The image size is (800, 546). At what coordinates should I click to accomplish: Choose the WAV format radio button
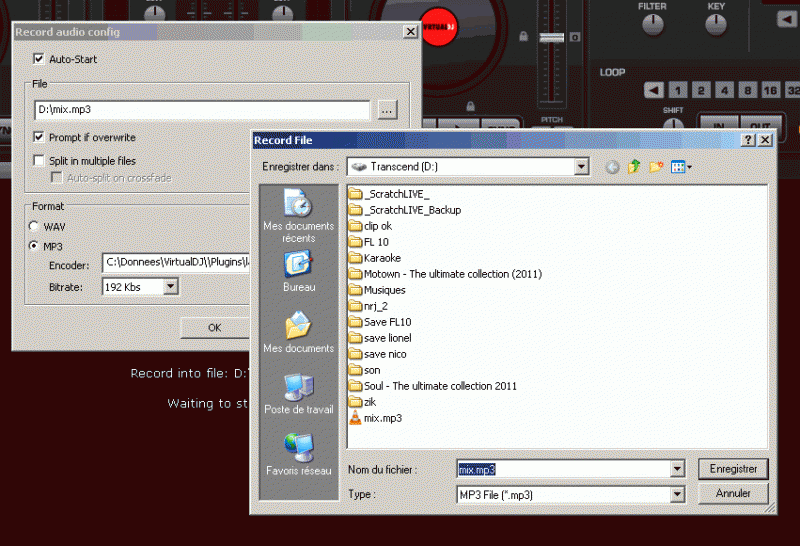(34, 226)
